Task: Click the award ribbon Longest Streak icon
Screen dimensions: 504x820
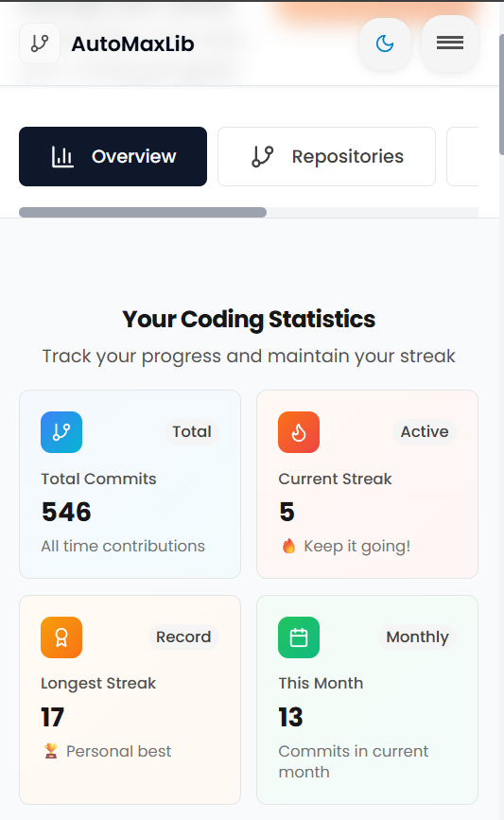Action: coord(61,637)
